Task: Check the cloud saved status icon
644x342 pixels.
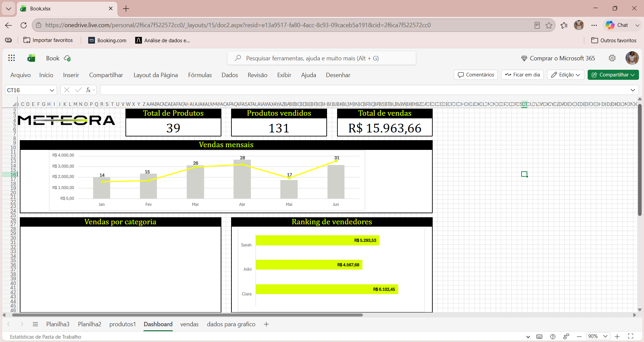Action: pos(67,58)
